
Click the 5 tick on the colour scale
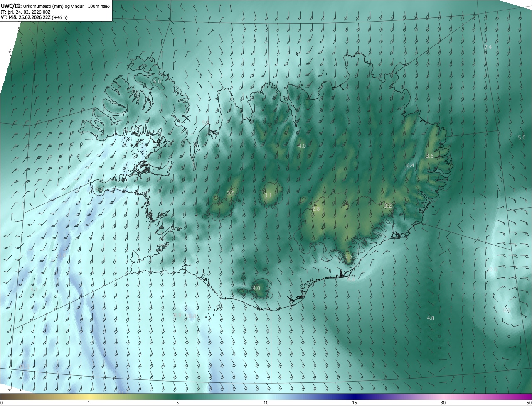coord(177,403)
